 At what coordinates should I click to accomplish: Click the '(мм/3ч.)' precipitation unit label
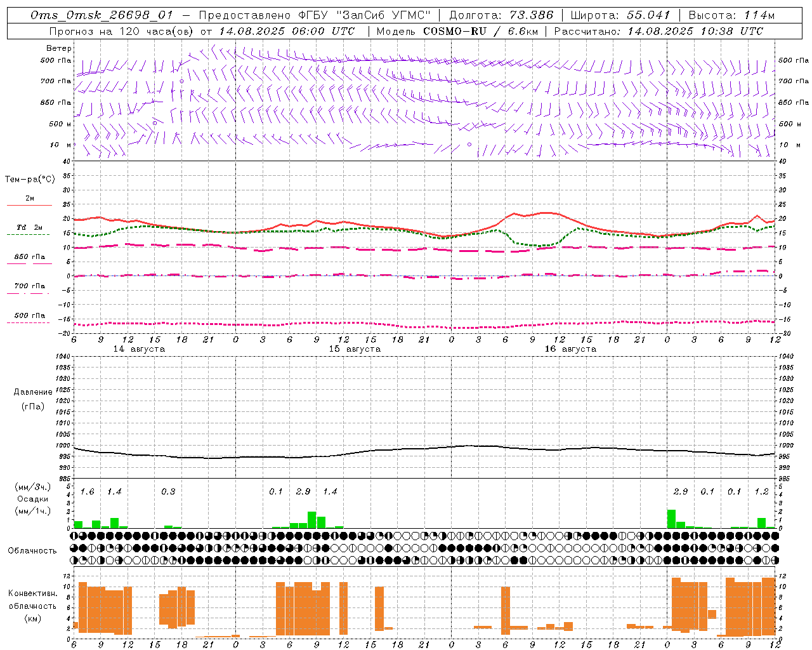33,487
